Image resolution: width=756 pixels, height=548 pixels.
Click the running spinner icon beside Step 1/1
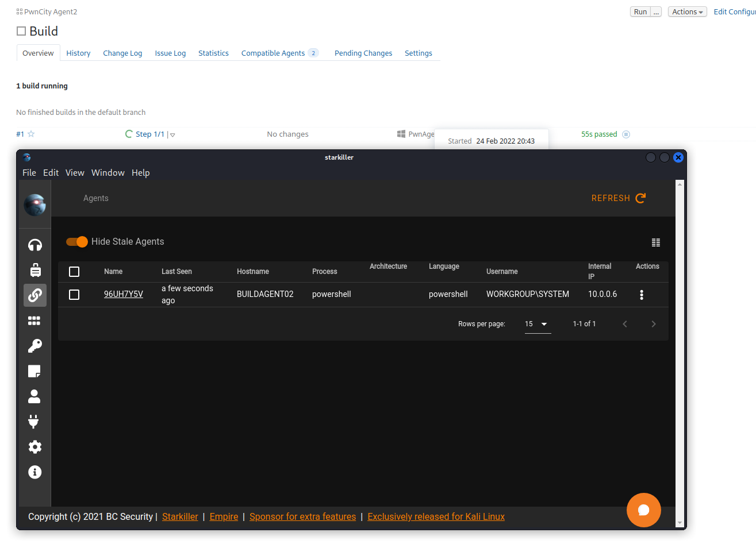[129, 134]
